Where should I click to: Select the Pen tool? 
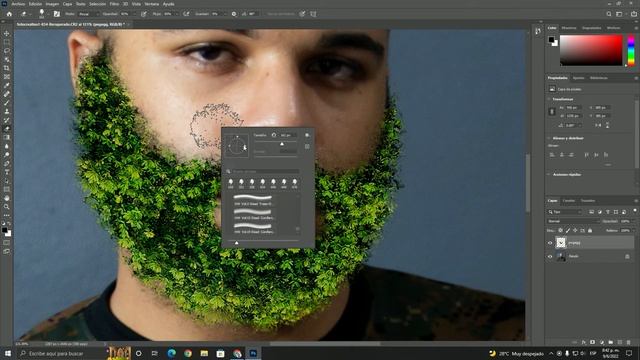(7, 164)
